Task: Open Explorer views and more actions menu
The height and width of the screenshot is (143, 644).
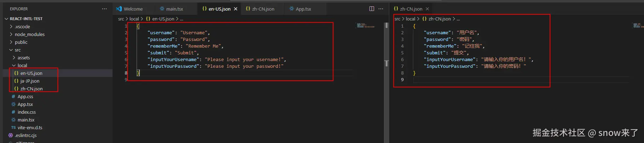Action: [x=104, y=9]
